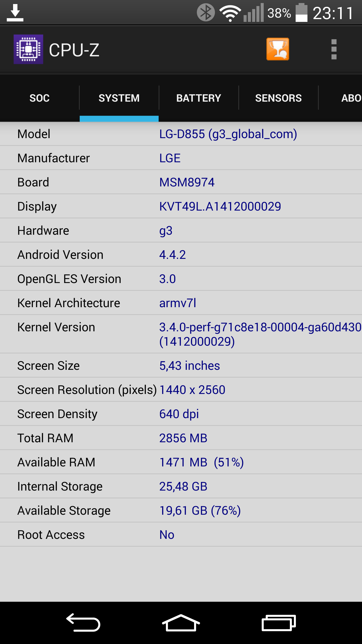The image size is (362, 644).
Task: Tap the 38% battery percentage text
Action: tap(279, 13)
